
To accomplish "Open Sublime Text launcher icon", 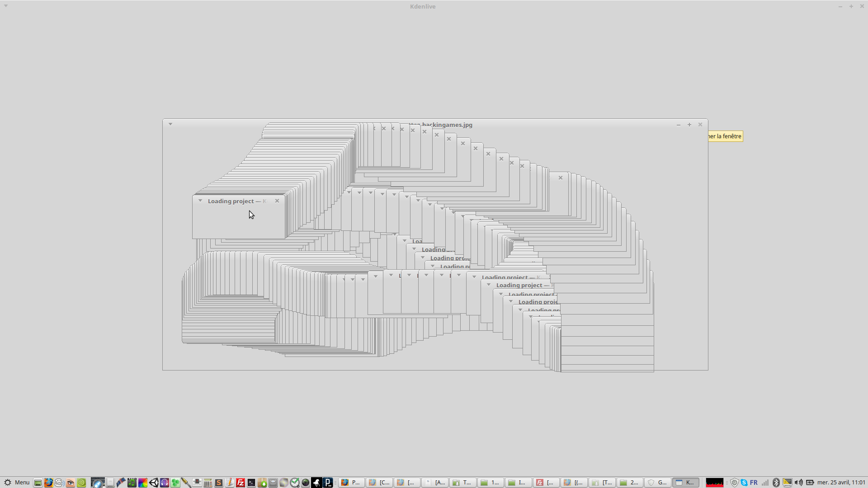I will pos(219,483).
